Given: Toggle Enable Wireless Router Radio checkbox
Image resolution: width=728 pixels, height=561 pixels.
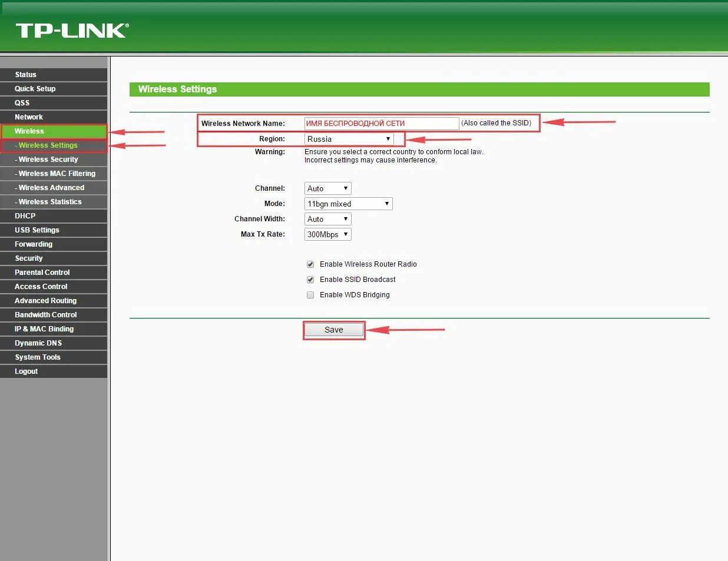Looking at the screenshot, I should pyautogui.click(x=310, y=264).
